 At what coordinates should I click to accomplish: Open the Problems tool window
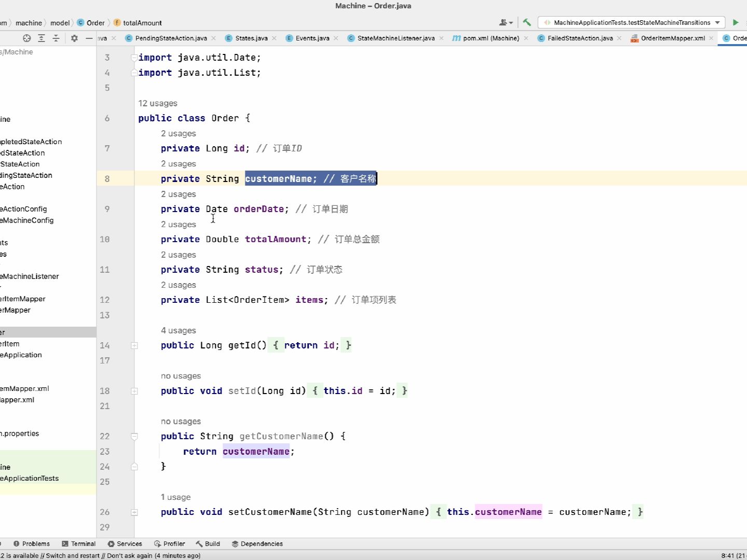32,544
